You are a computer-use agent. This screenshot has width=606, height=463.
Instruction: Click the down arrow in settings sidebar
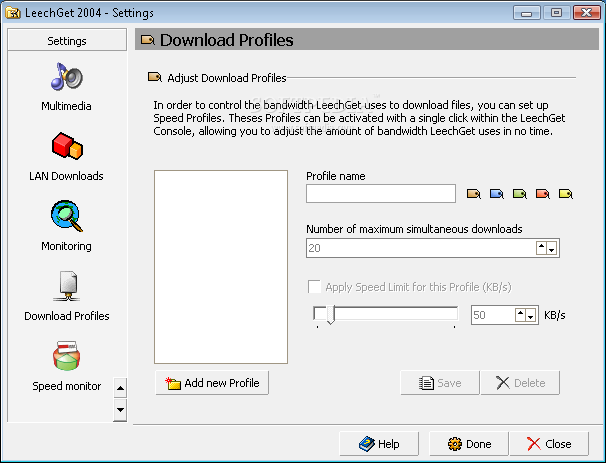click(120, 410)
